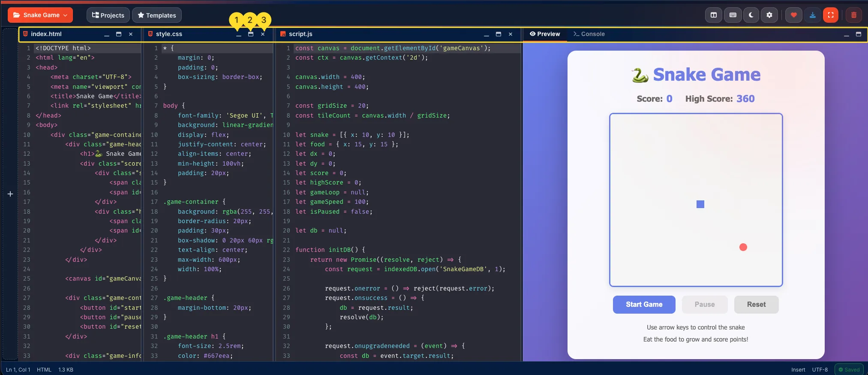Click the blue download icon
This screenshot has width=868, height=375.
pos(812,15)
